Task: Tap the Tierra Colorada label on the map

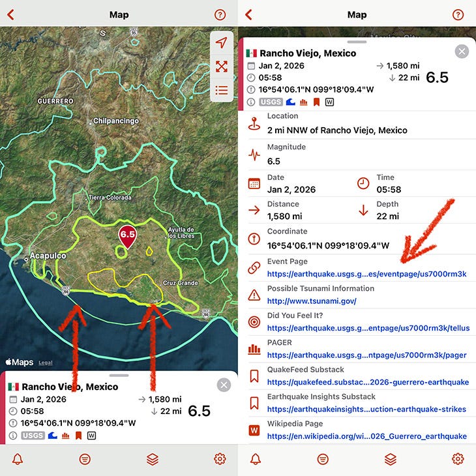Action: [110, 198]
